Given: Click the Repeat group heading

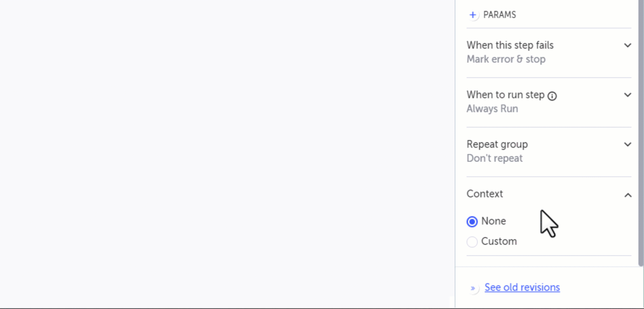Looking at the screenshot, I should click(497, 144).
